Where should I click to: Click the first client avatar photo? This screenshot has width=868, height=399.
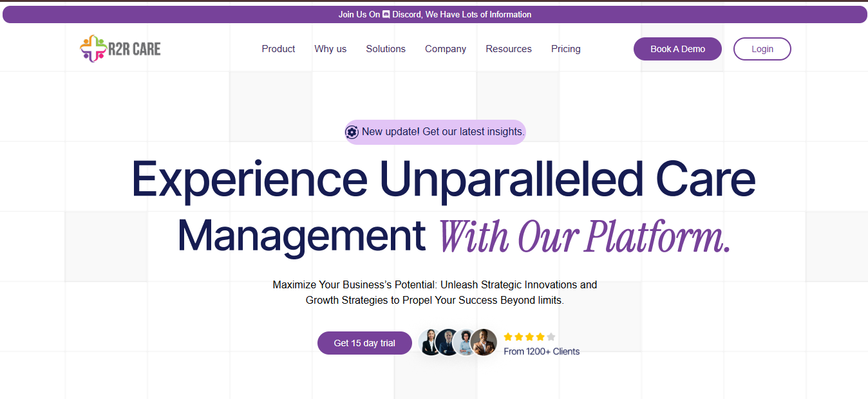tap(429, 342)
